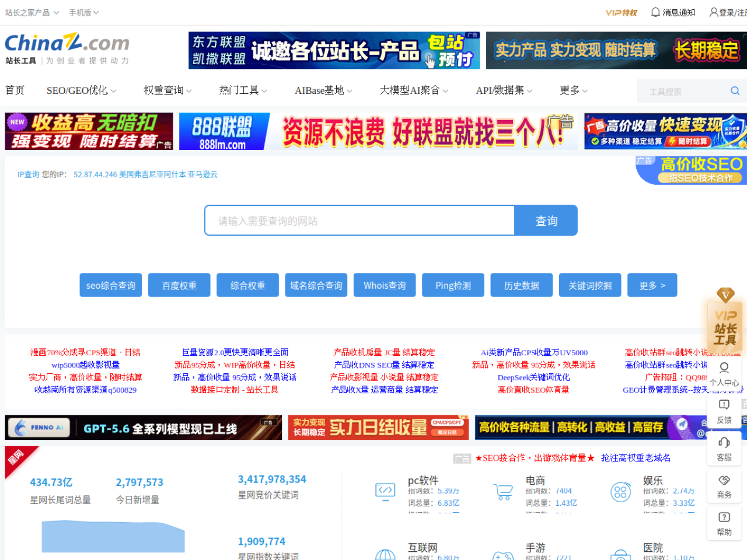Click the ChinaZ.com logo
The image size is (747, 560).
[x=67, y=48]
